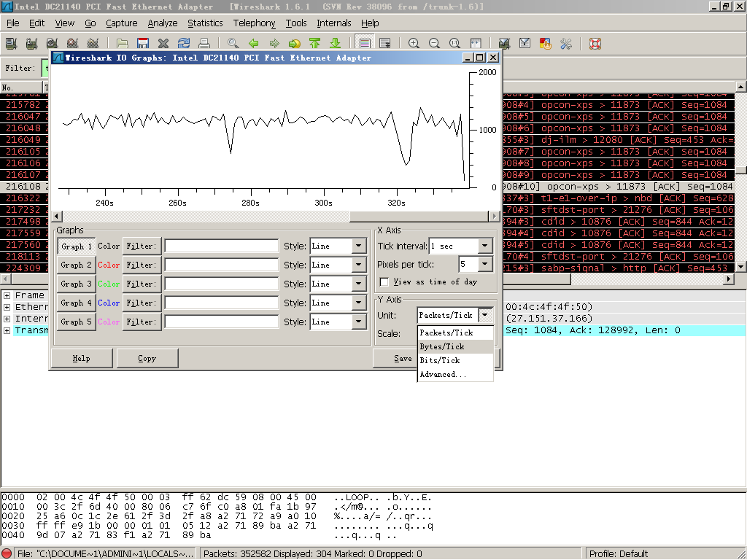The height and width of the screenshot is (560, 747).
Task: Expand the Frame tree node
Action: pos(7,295)
